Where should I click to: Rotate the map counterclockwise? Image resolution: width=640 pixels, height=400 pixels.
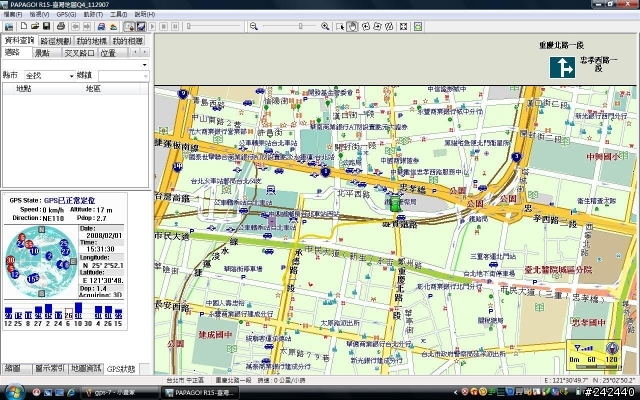click(366, 27)
